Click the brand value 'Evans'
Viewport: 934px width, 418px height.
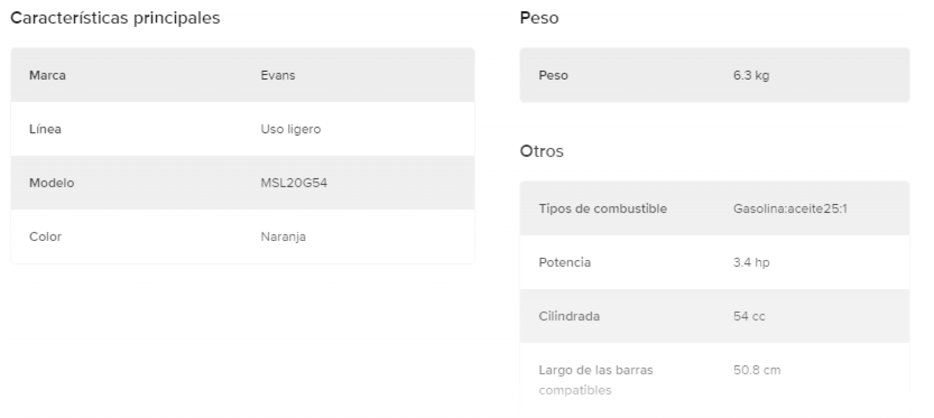pos(278,76)
